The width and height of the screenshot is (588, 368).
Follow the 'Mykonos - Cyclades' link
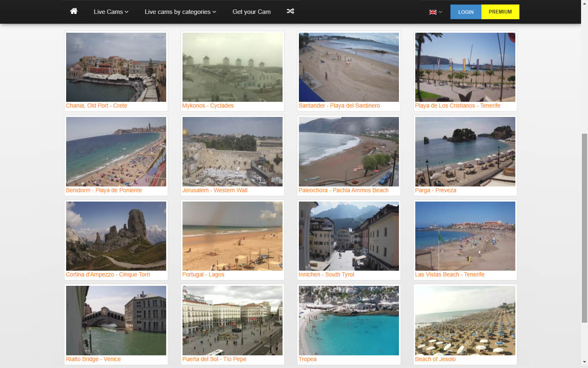pos(208,105)
